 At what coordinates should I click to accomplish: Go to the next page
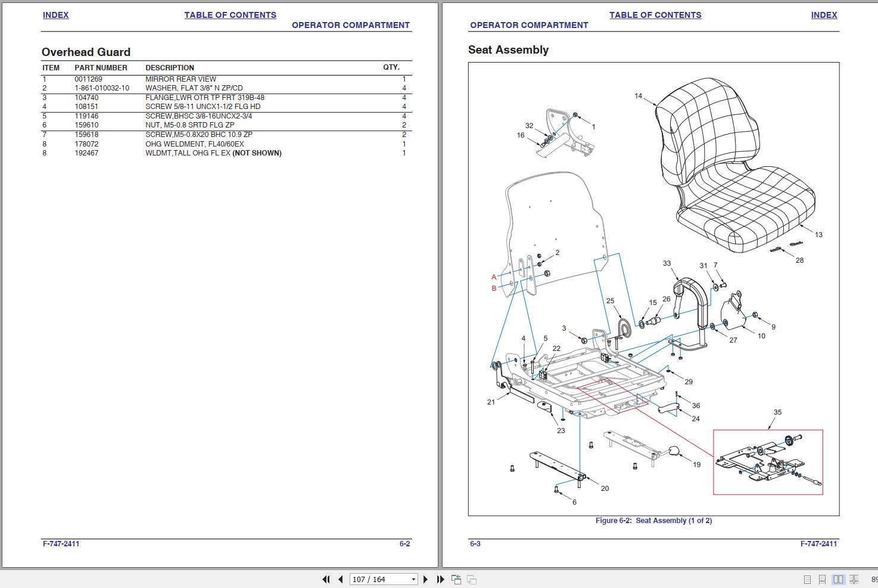[425, 579]
